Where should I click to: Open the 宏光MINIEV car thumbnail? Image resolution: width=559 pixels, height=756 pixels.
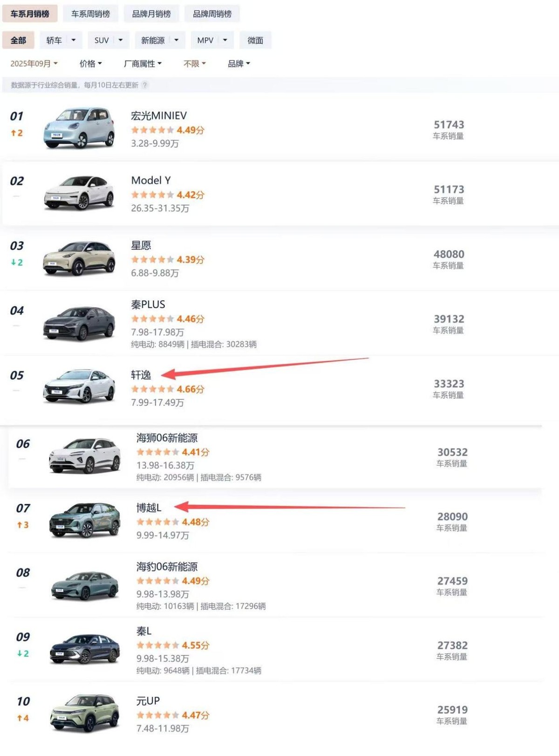tap(79, 128)
